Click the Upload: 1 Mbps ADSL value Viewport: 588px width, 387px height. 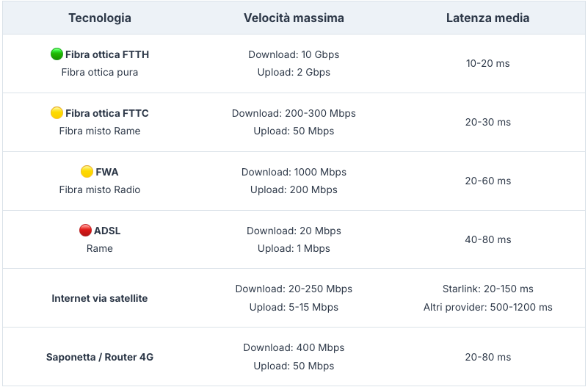294,248
